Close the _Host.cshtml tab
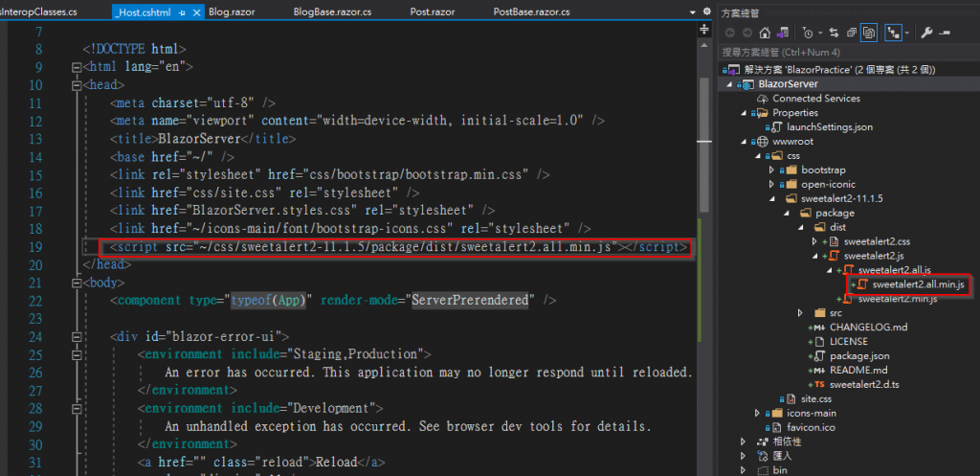This screenshot has width=980, height=476. [x=197, y=12]
